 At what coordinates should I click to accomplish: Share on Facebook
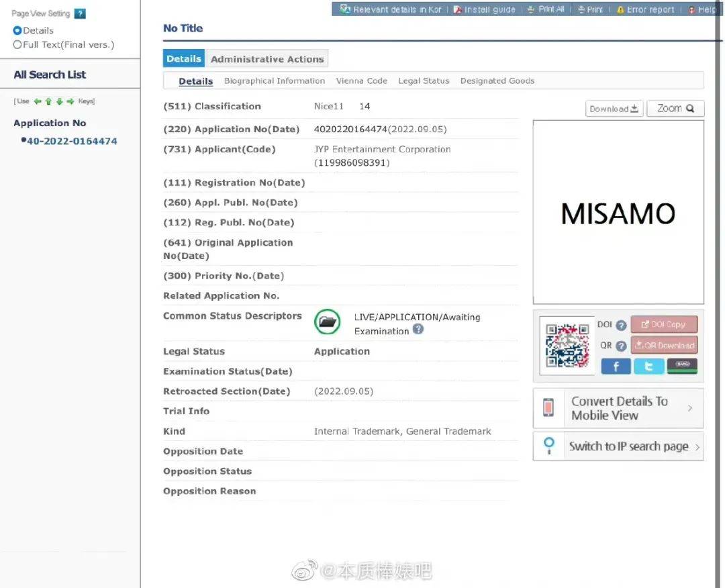coord(616,366)
